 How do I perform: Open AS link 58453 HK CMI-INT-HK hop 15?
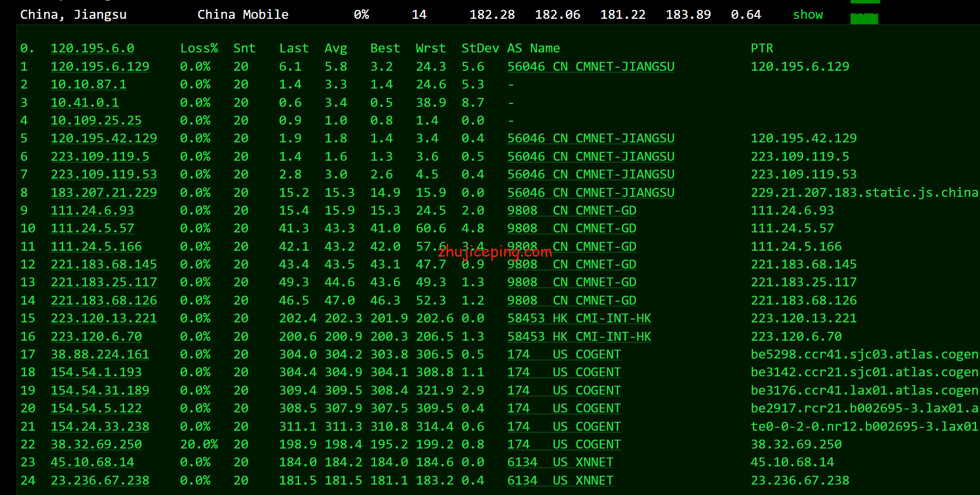point(579,318)
